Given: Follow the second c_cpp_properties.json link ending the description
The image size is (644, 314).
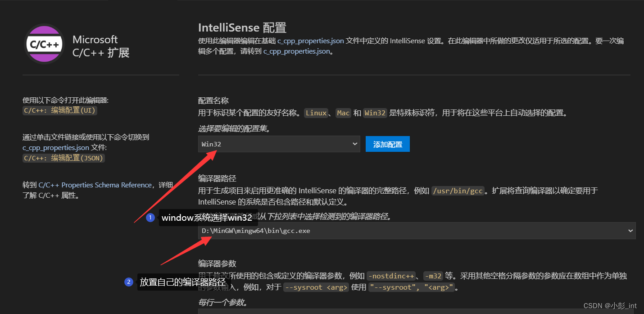Looking at the screenshot, I should tap(297, 51).
